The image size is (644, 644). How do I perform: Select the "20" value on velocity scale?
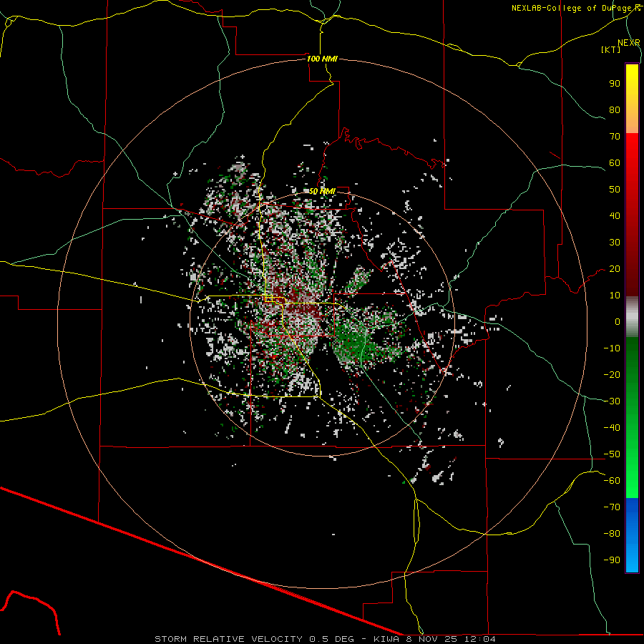[x=615, y=268]
